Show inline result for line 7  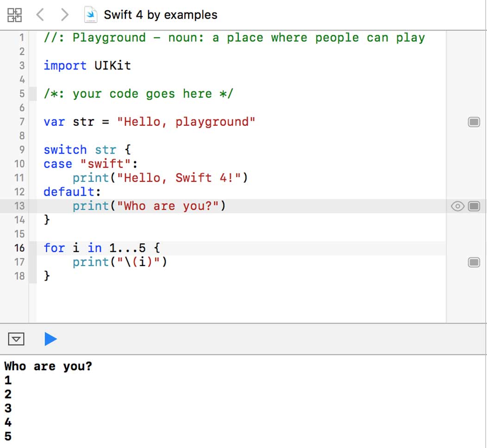tap(474, 122)
